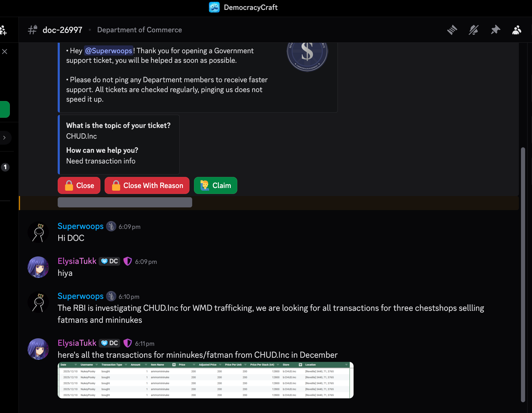Click the Close With Reason button
This screenshot has width=532, height=413.
pos(147,186)
